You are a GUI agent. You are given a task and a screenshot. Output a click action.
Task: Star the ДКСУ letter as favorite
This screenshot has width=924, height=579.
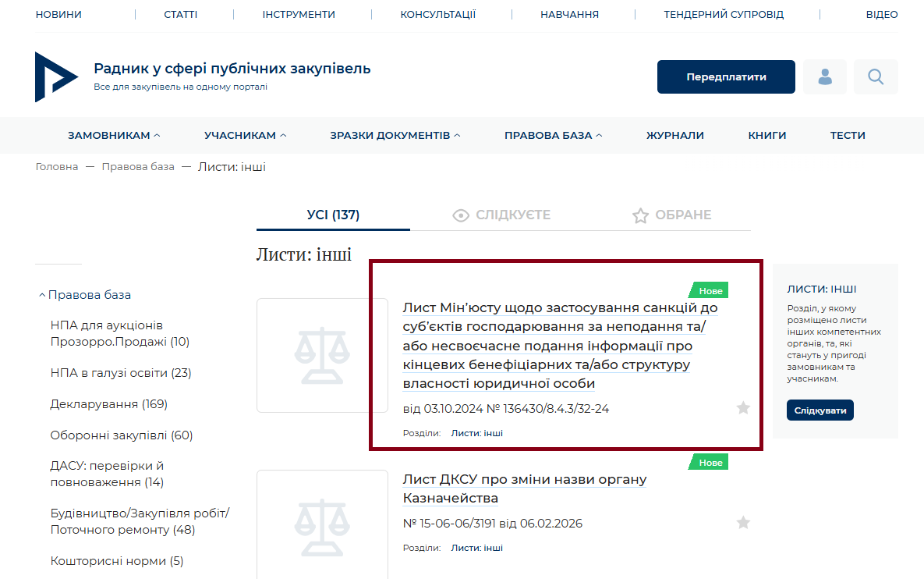click(x=743, y=523)
